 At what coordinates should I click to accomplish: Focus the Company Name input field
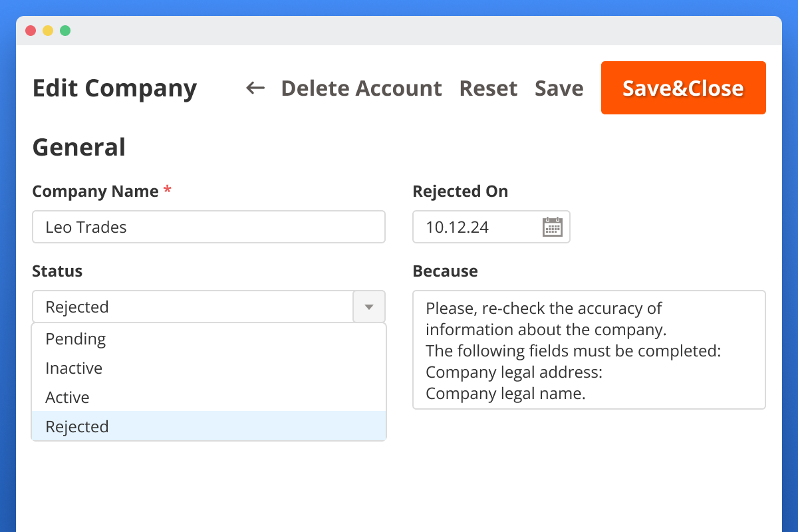(x=209, y=227)
